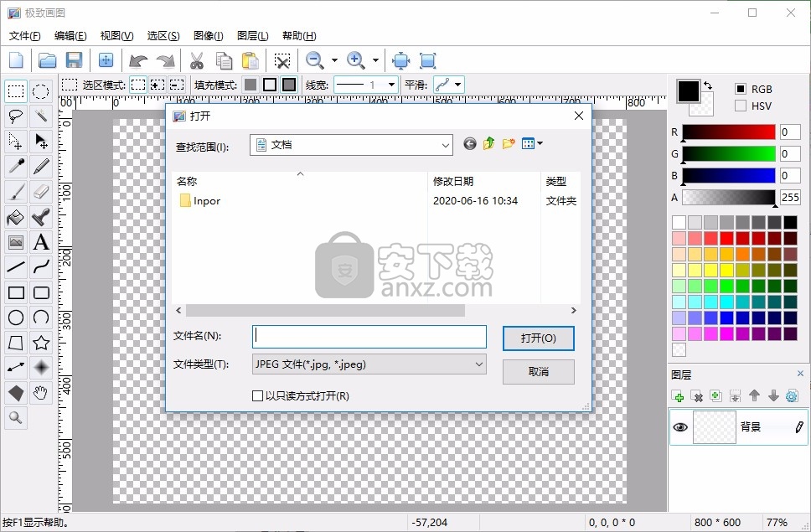Select the Elliptical selection tool
The image size is (811, 532).
(41, 91)
